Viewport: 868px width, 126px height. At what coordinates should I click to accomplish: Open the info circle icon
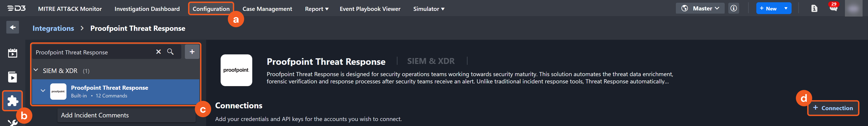(734, 8)
